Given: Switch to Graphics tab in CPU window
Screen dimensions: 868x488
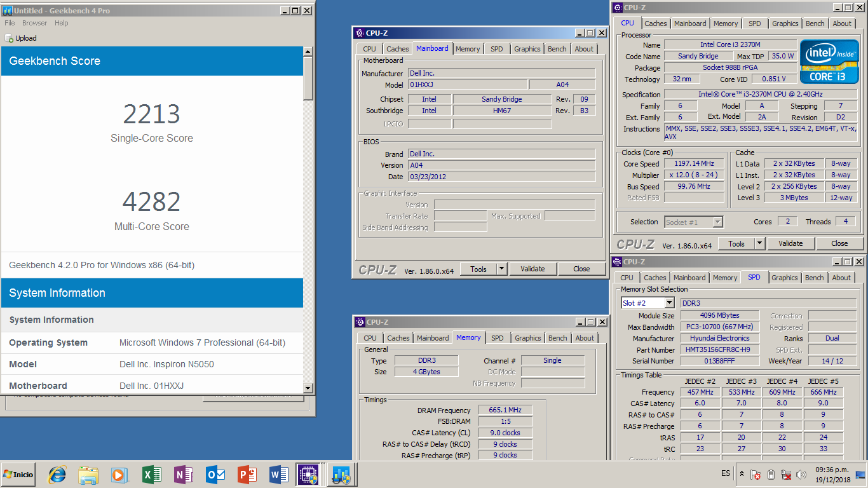Looking at the screenshot, I should tap(785, 24).
